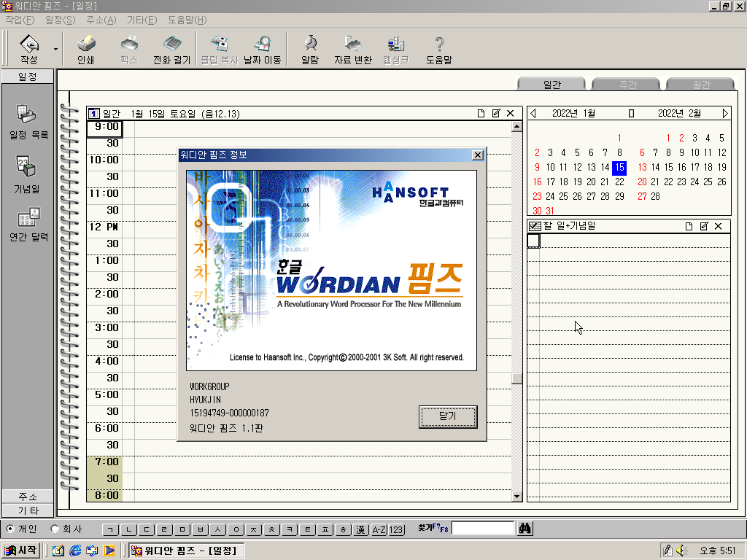747x560 pixels.
Task: Click the 날짜 이동 (Go to date) icon
Action: pyautogui.click(x=262, y=49)
